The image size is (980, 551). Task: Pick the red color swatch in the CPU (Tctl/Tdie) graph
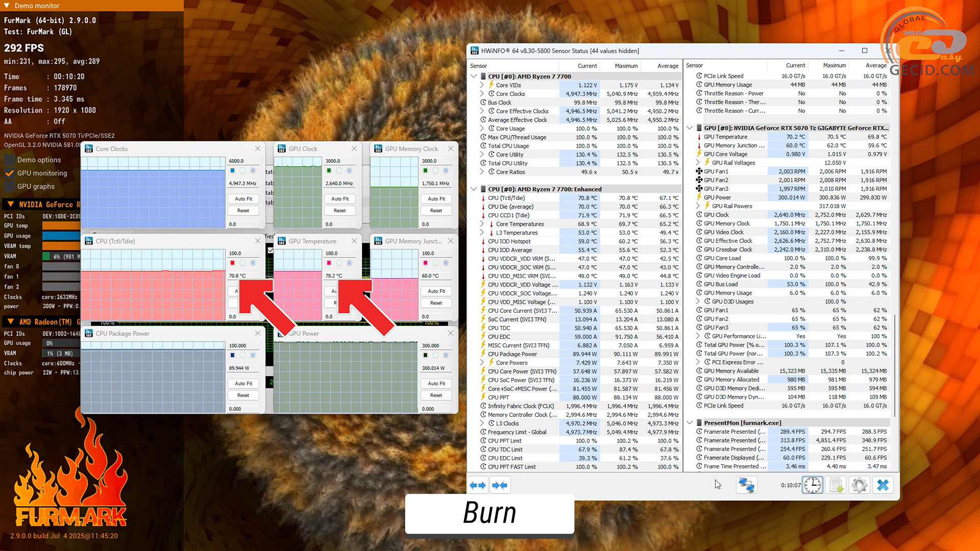(232, 263)
